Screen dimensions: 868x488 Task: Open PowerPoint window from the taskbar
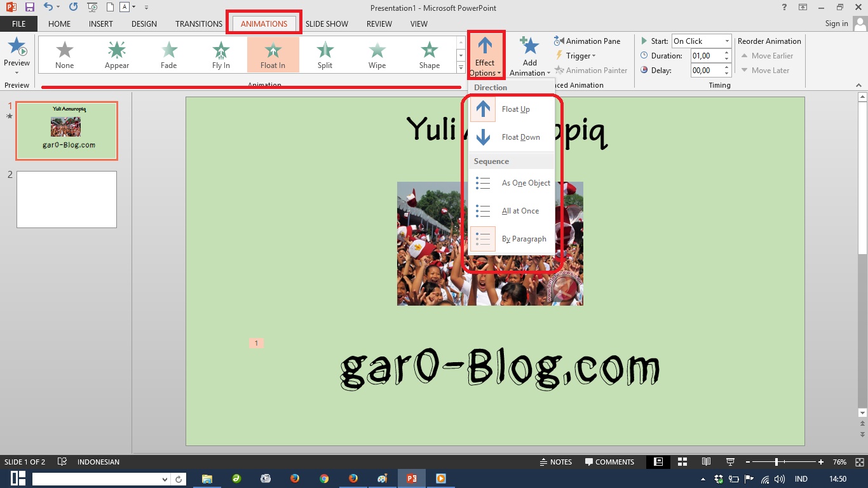tap(412, 478)
